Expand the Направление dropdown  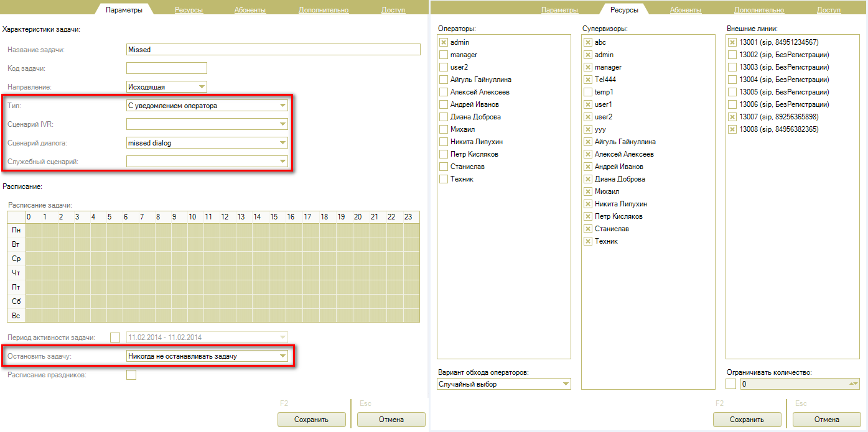click(x=201, y=87)
